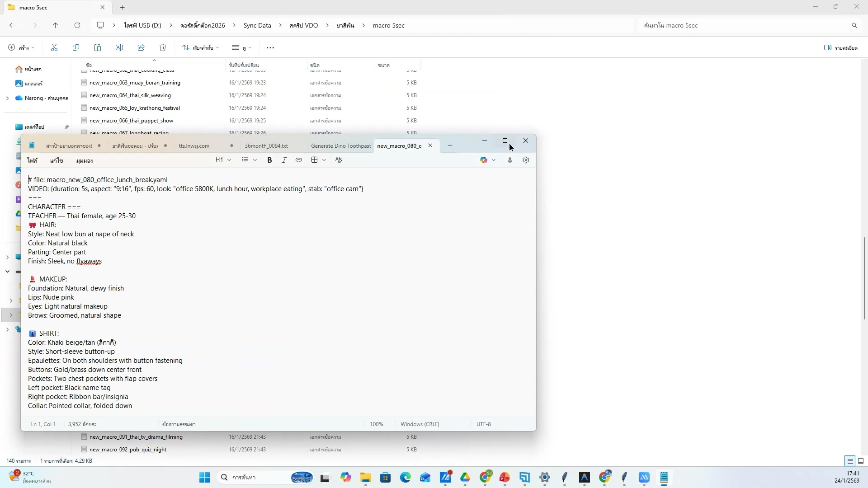Toggle bold formatting in Notepad
Viewport: 868px width, 488px height.
click(269, 160)
